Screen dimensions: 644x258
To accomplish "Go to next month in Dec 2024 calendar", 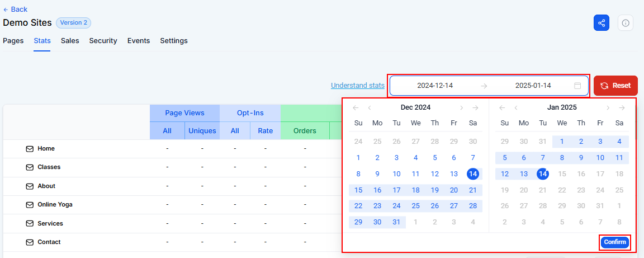I will coord(462,108).
